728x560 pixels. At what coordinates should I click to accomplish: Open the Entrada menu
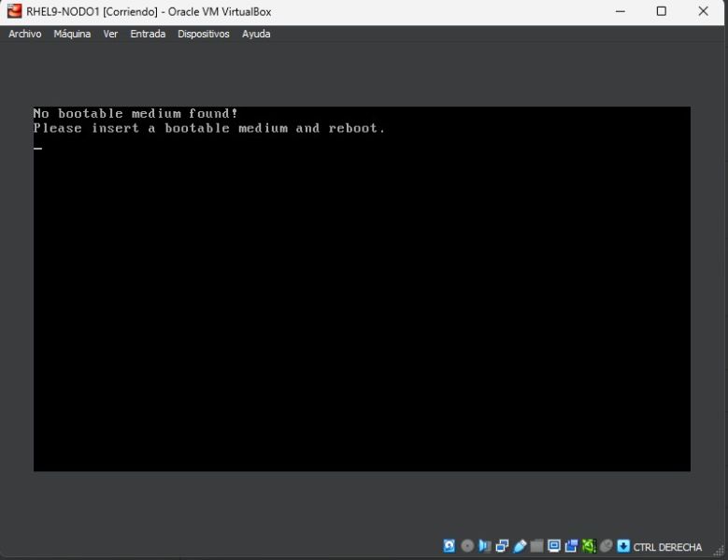148,34
